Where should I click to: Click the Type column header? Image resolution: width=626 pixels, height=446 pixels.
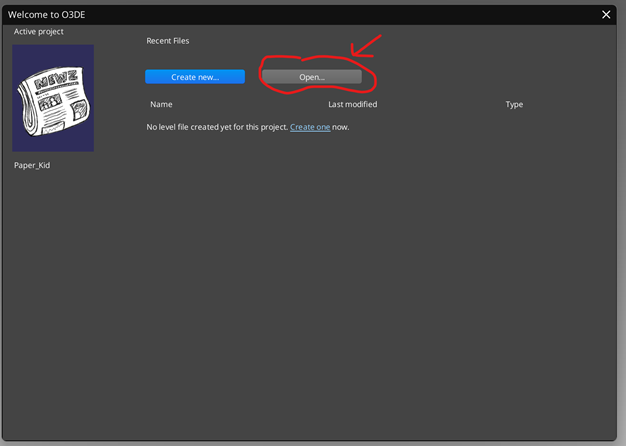pos(514,104)
